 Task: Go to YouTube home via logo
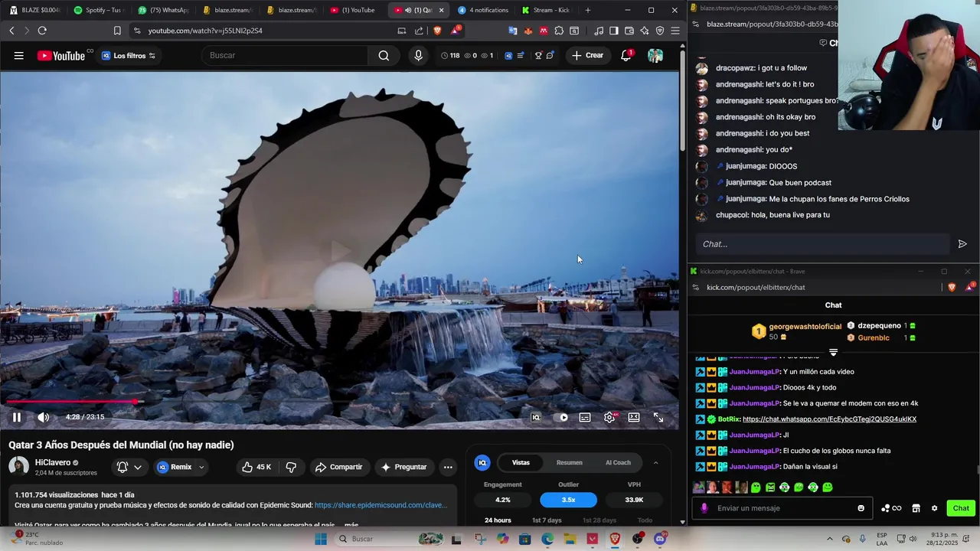coord(61,55)
